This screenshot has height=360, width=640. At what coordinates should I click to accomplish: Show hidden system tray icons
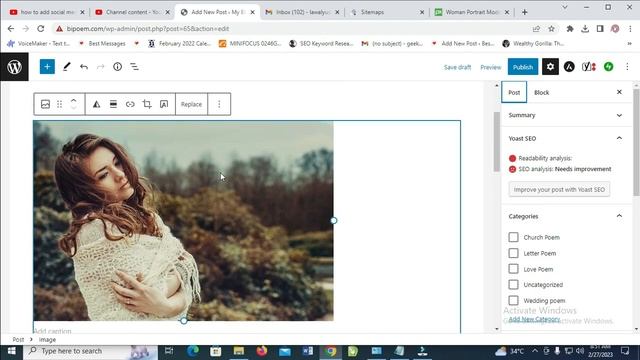[x=535, y=351]
